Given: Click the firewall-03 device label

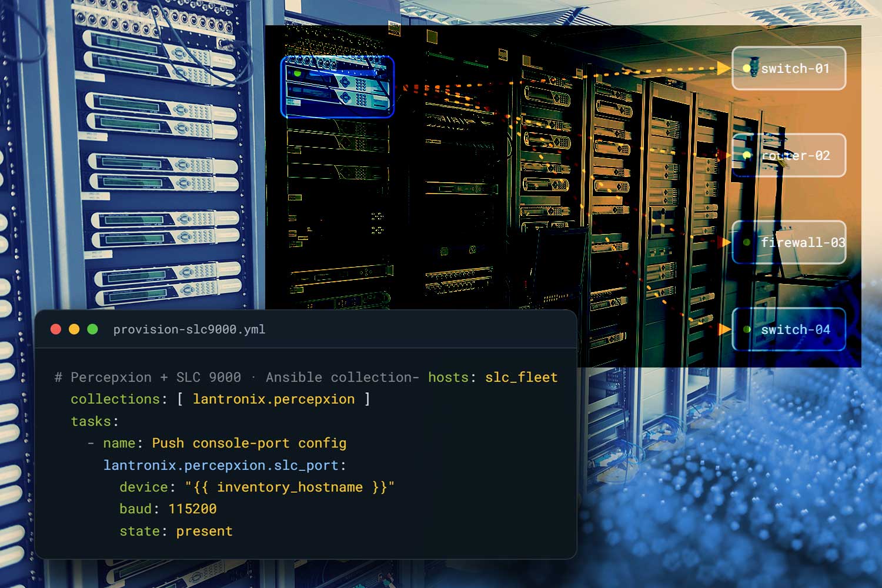Looking at the screenshot, I should (789, 242).
